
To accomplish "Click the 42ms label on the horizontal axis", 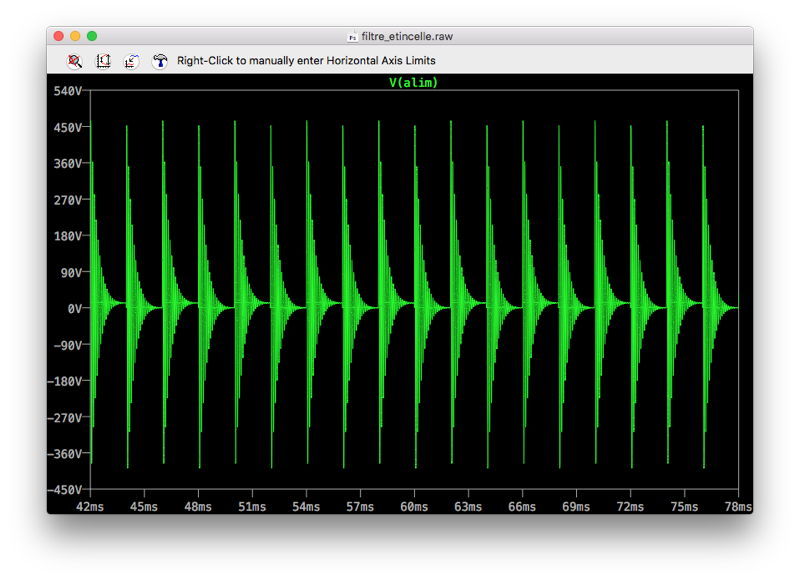I will pos(90,507).
